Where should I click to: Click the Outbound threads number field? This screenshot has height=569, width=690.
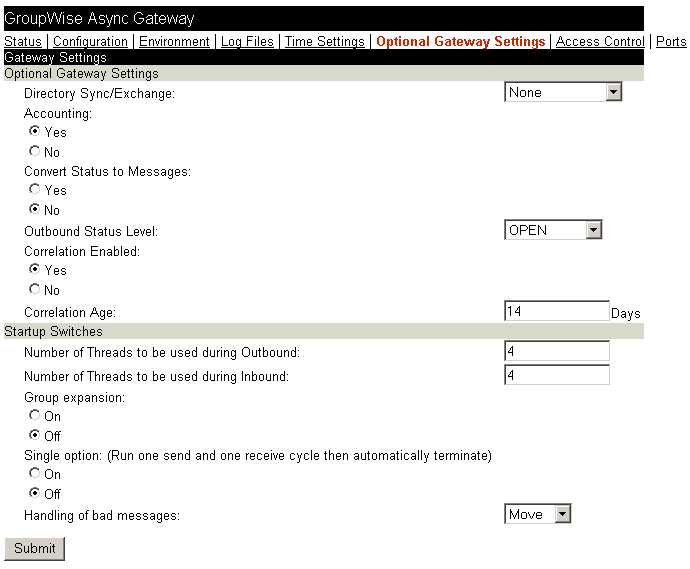coord(557,351)
